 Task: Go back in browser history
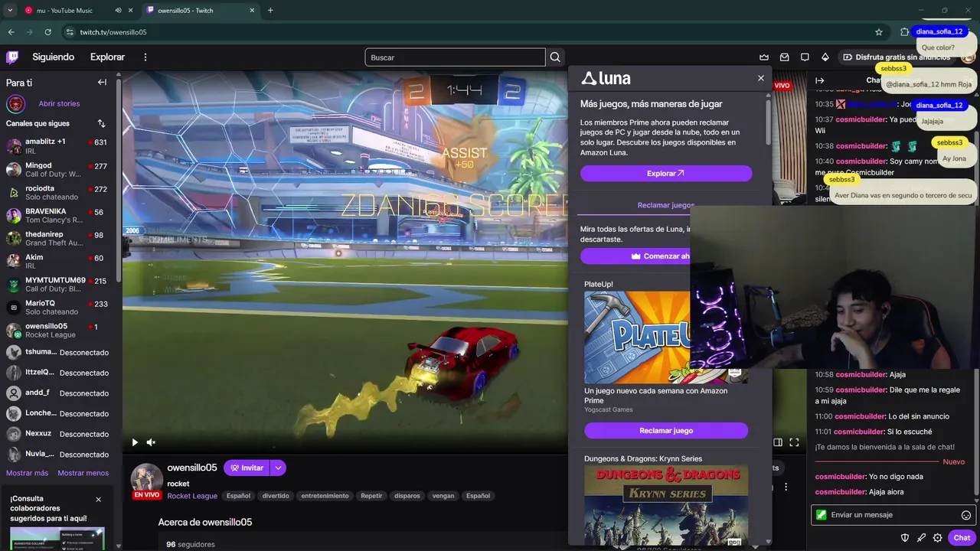11,32
